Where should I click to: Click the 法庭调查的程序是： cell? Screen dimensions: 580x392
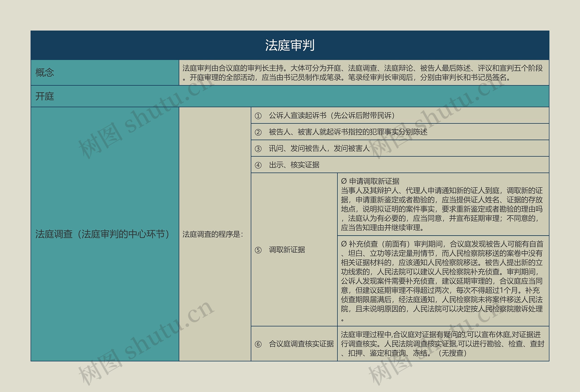(x=215, y=234)
